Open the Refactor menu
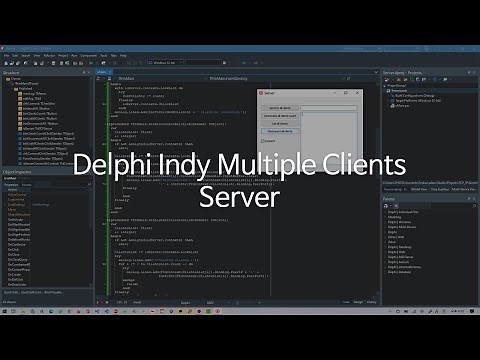The image size is (480, 360). 49,55
